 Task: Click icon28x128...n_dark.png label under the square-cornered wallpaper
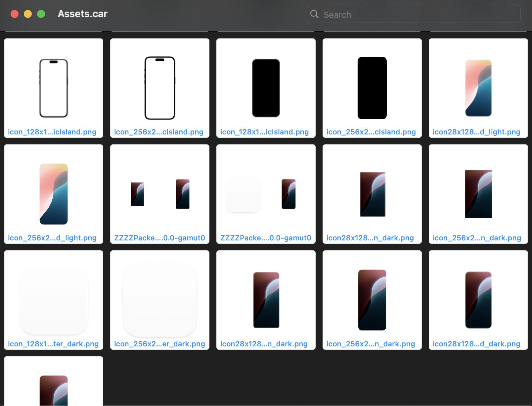[370, 238]
